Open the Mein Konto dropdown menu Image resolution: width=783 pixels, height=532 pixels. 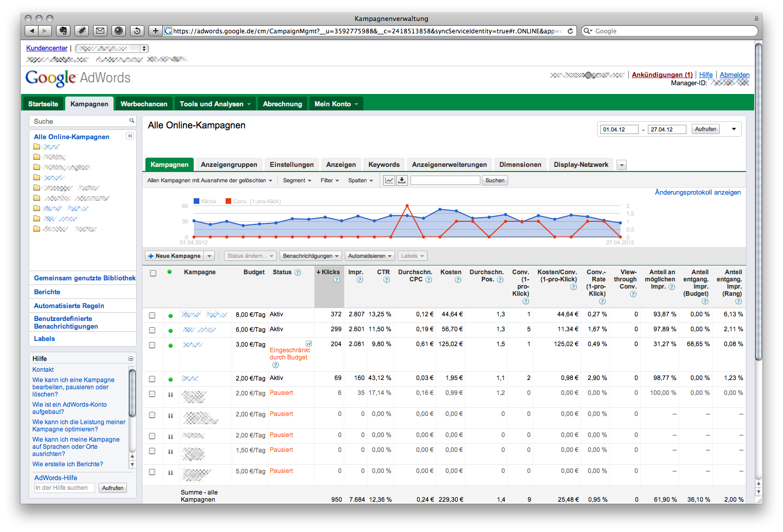click(336, 104)
